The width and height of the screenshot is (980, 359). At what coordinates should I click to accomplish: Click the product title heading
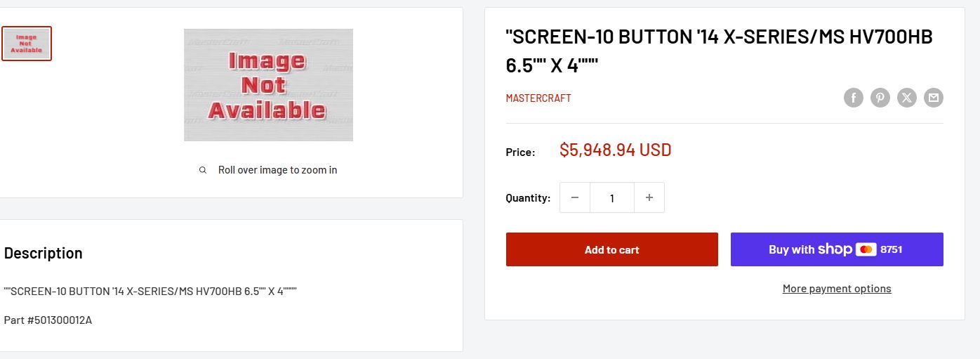[719, 51]
